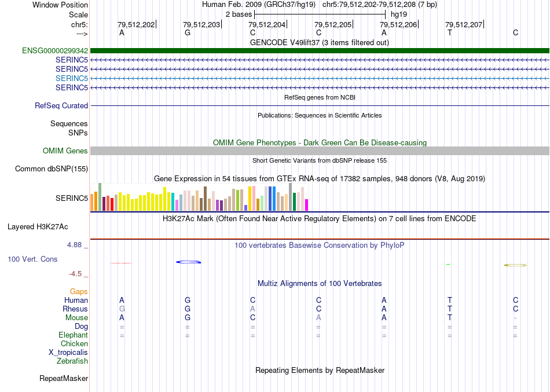Click the Zebrafish species row label
Screen dimensions: 550x392
[72, 361]
